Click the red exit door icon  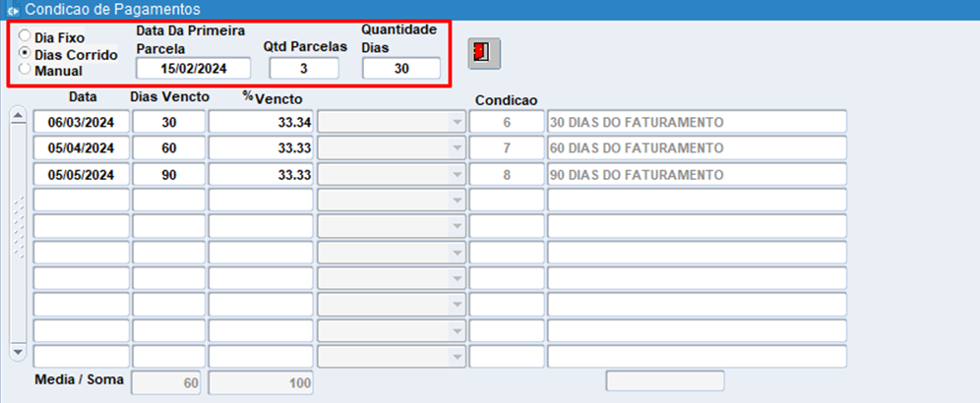(483, 53)
